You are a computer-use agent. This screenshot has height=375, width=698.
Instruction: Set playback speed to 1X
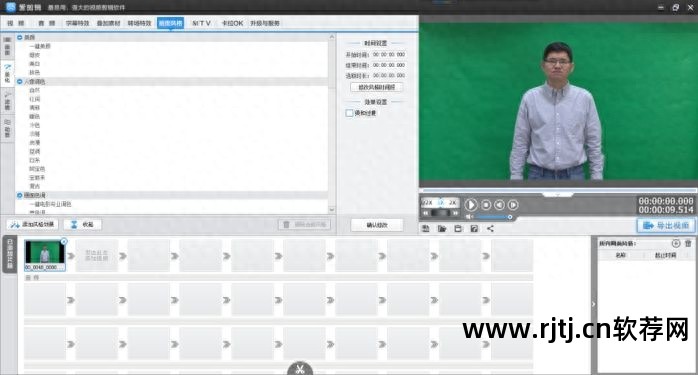pyautogui.click(x=441, y=203)
